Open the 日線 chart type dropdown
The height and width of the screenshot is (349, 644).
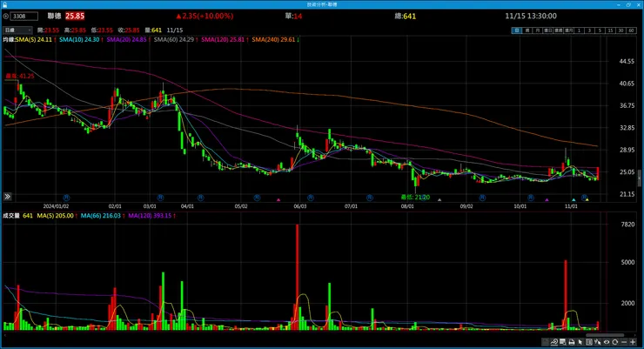pyautogui.click(x=17, y=30)
